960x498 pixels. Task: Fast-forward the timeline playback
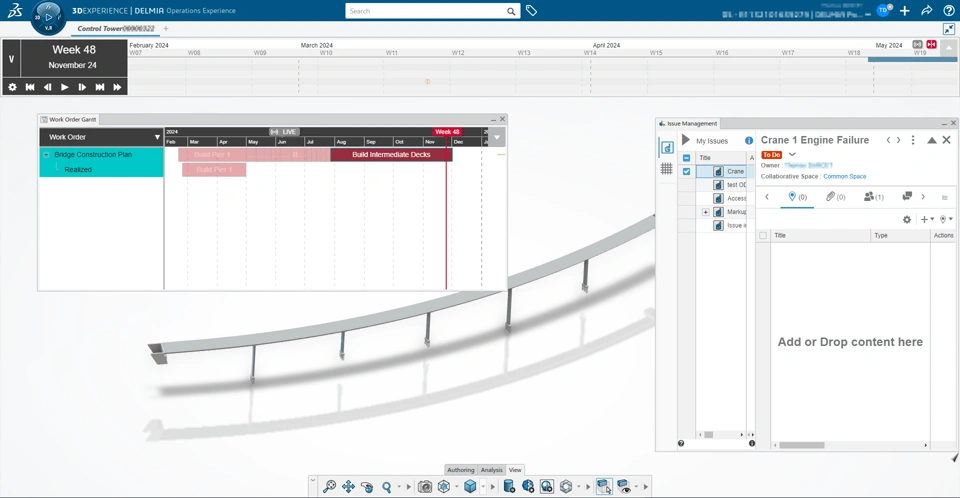coord(117,87)
